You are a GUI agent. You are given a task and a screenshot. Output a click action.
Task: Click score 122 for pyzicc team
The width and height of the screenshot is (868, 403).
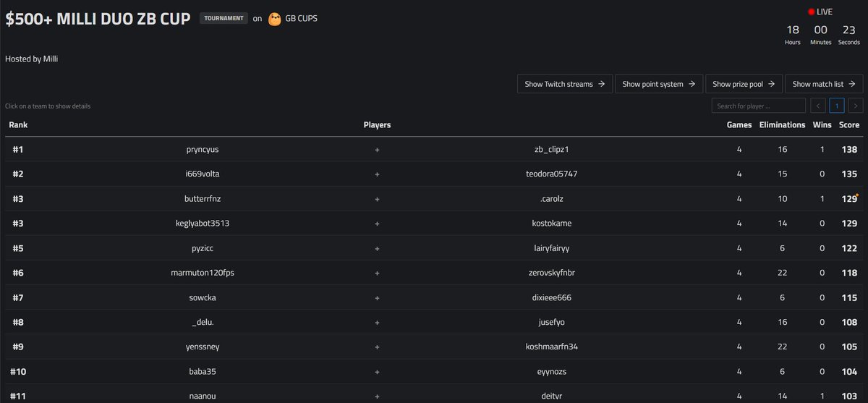[850, 247]
